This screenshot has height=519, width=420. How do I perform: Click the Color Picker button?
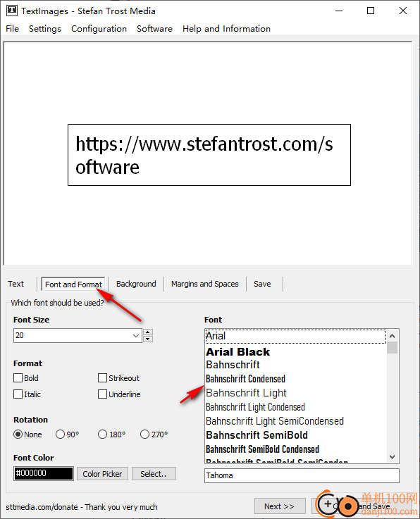[102, 474]
